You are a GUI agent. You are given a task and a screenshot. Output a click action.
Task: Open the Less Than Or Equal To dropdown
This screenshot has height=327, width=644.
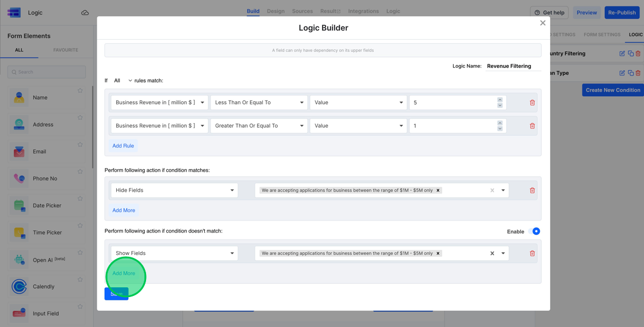[x=259, y=102]
